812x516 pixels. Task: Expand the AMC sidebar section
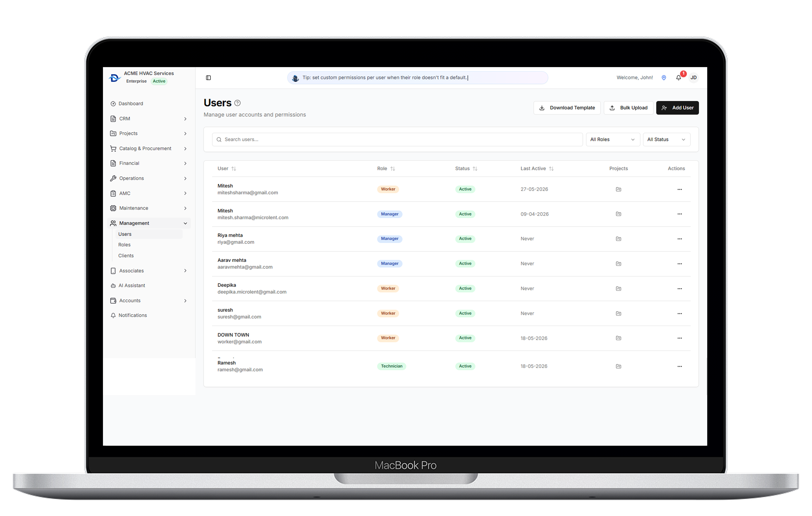point(149,193)
